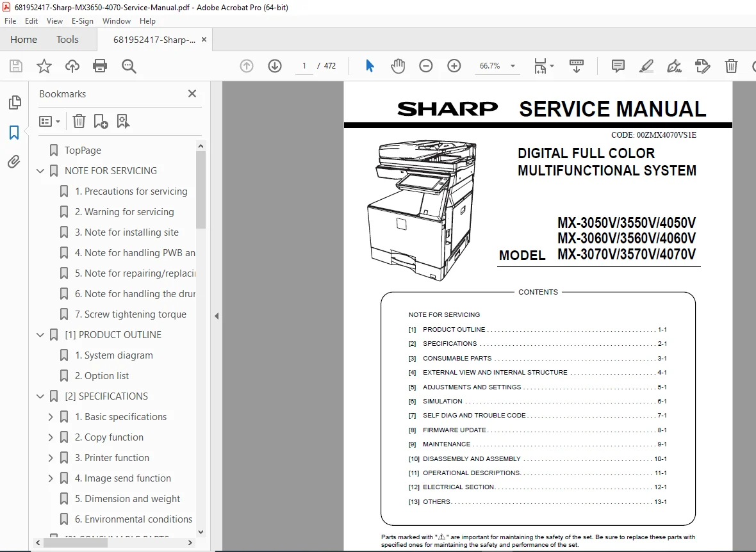Open the View menu
This screenshot has width=756, height=552.
click(x=54, y=21)
